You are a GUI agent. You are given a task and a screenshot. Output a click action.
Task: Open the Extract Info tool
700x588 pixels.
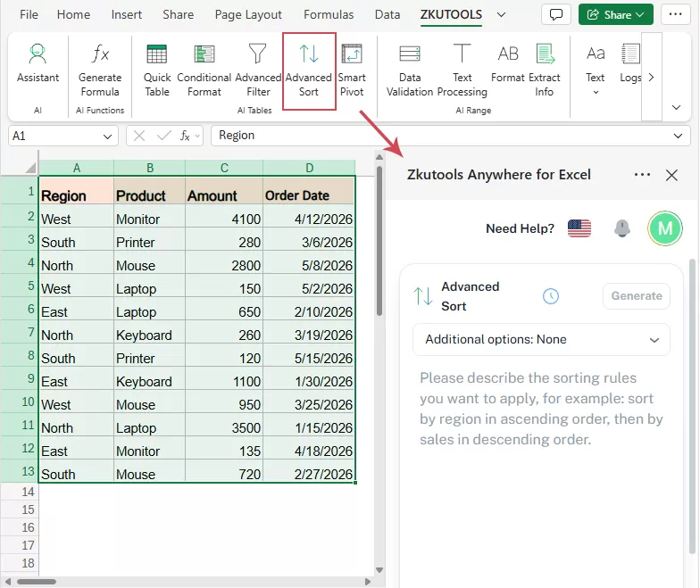[x=545, y=70]
